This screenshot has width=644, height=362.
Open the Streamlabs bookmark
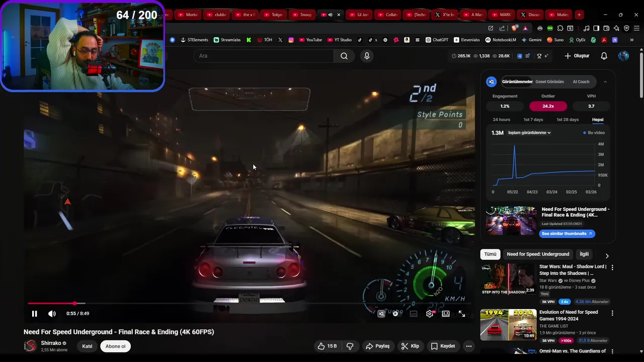click(x=227, y=40)
